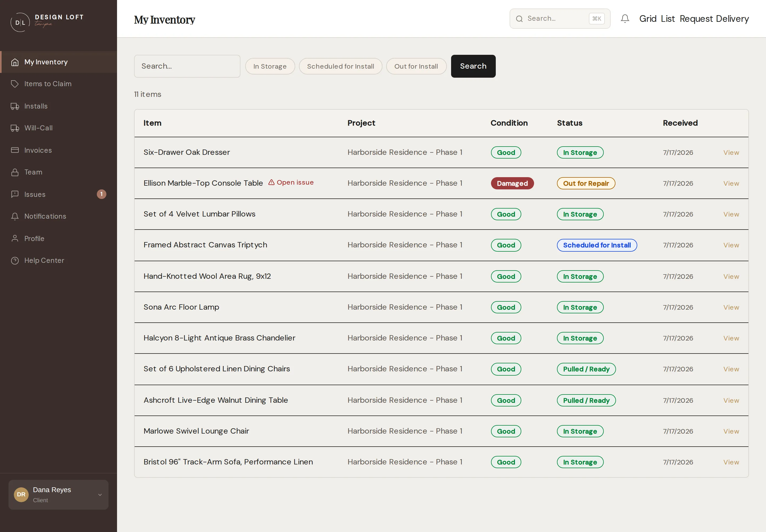
Task: View the Set of 6 Linen Dining Chairs
Action: [x=731, y=369]
